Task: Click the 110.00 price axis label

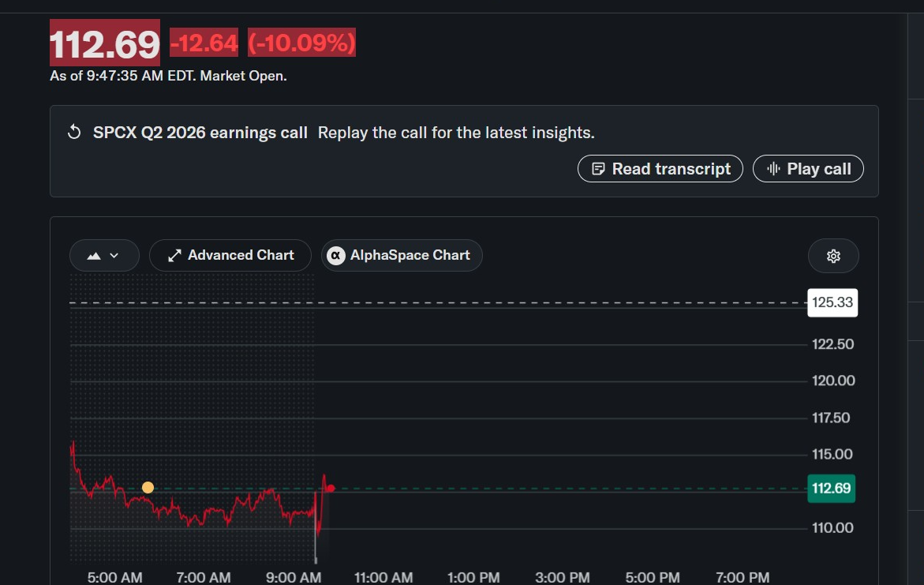Action: [x=832, y=528]
